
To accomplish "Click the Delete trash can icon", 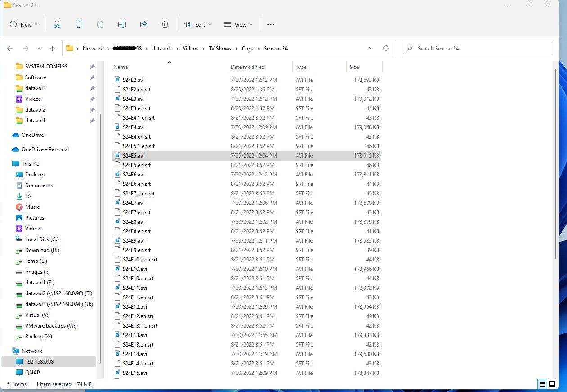I will (x=165, y=25).
